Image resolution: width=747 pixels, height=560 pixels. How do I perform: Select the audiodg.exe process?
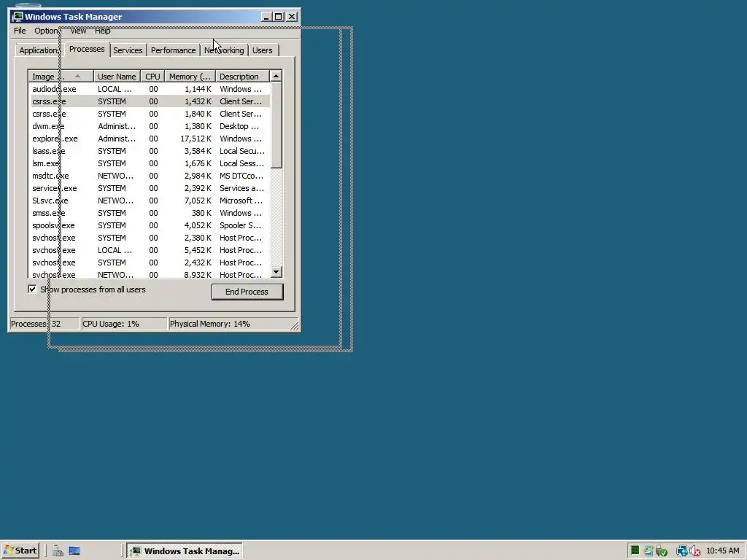point(149,89)
